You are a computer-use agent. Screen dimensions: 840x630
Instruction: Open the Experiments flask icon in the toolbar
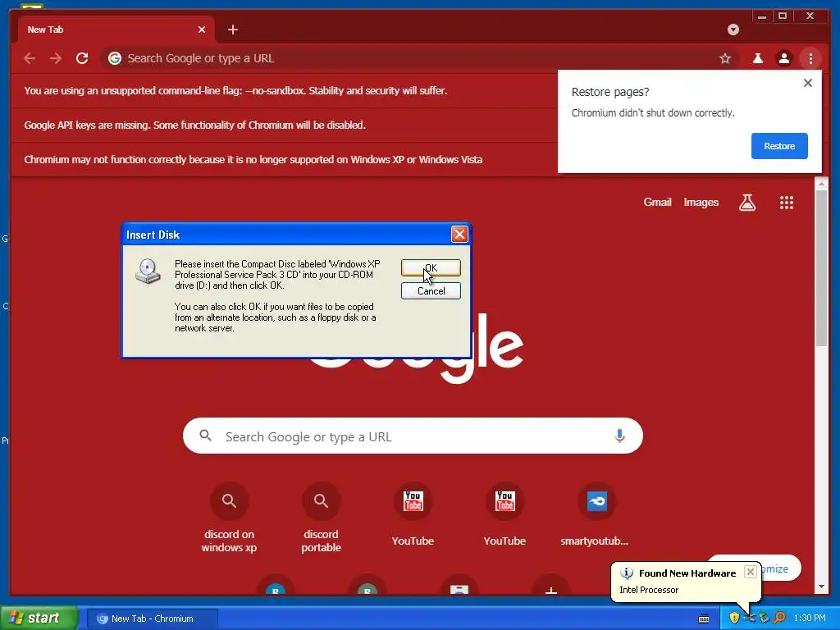757,58
